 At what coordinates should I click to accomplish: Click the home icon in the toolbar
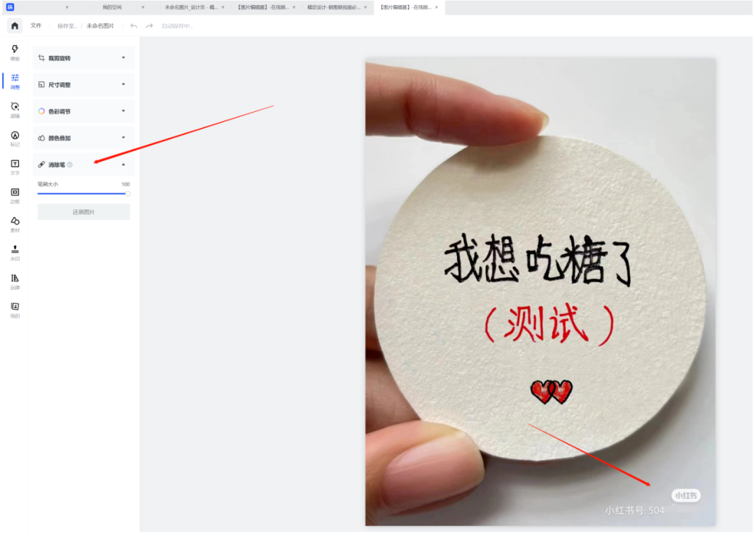[14, 25]
